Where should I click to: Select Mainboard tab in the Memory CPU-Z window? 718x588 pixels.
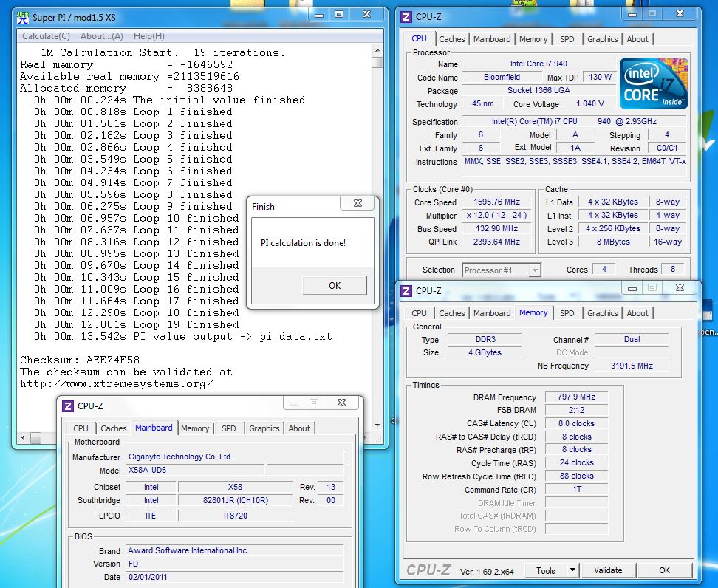tap(492, 313)
